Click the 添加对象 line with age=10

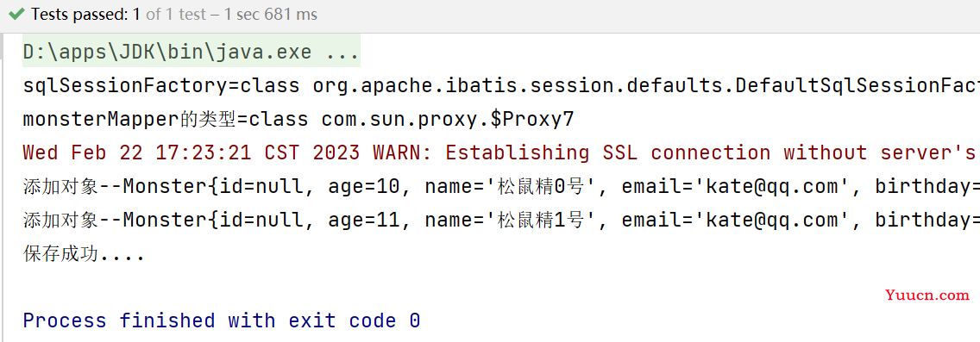click(500, 187)
